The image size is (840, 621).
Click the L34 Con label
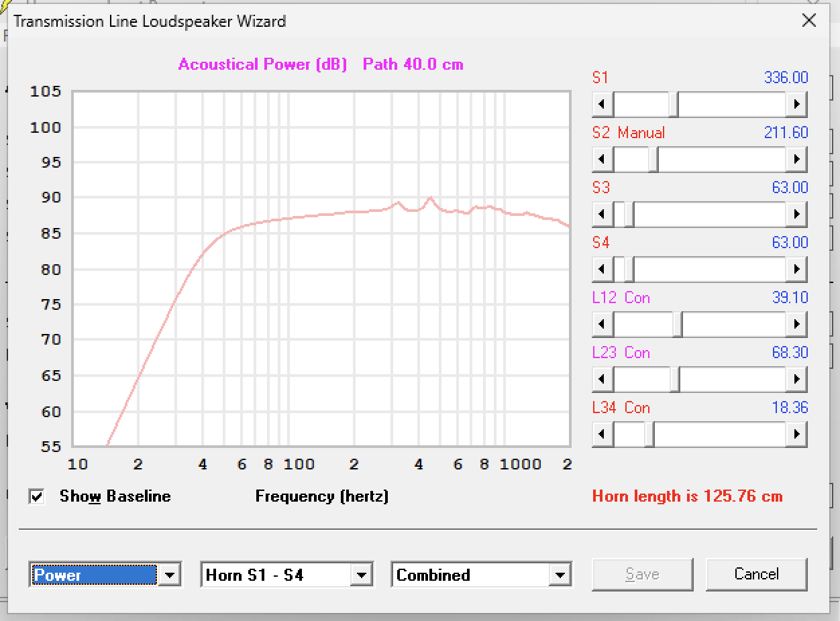pos(621,408)
